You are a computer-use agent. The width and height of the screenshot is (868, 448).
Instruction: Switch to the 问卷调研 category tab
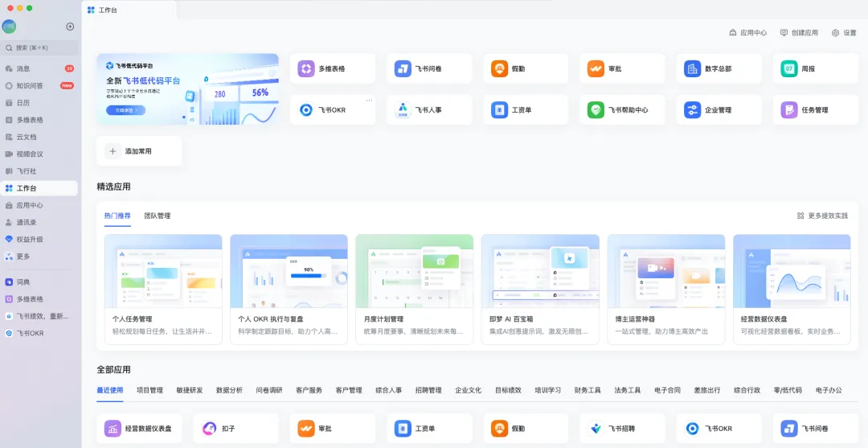[x=269, y=390]
